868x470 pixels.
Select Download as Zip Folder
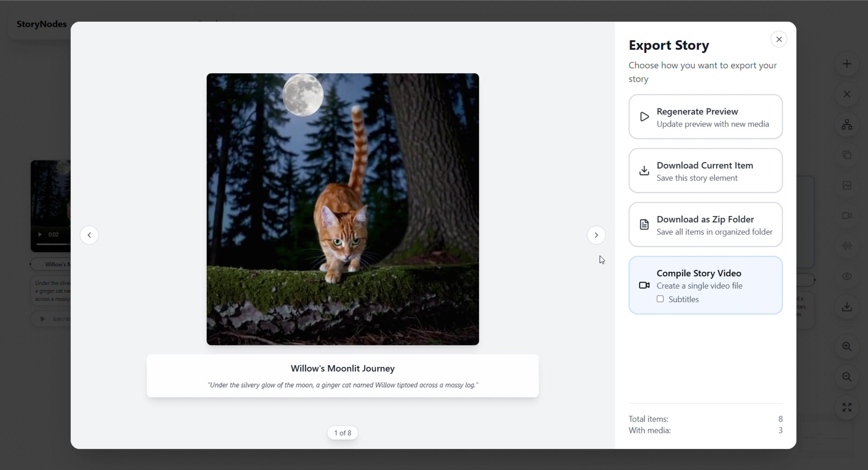coord(705,225)
